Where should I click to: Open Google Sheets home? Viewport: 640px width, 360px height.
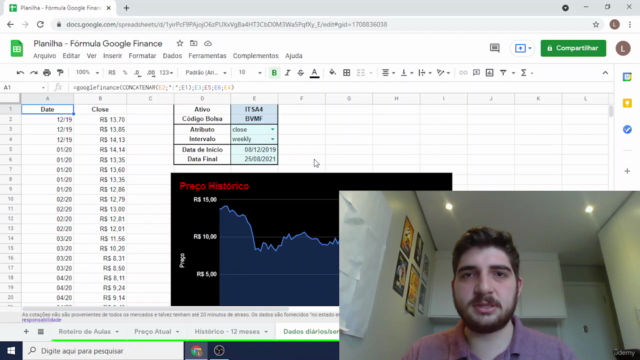click(x=17, y=49)
